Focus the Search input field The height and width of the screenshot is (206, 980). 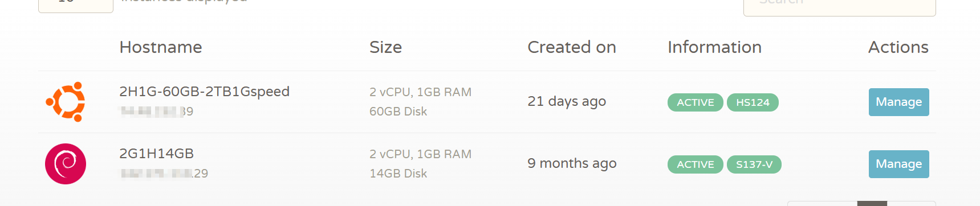pos(840,6)
